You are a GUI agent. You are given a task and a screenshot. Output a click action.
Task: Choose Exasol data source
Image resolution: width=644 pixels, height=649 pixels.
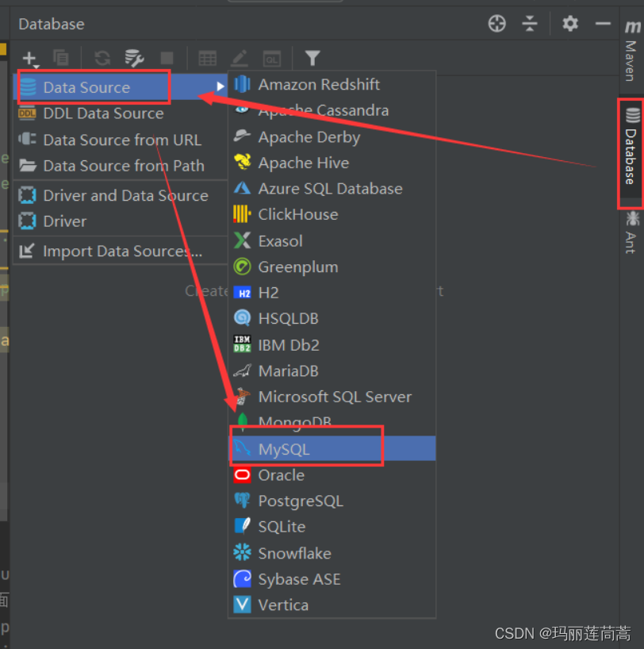pos(332,241)
